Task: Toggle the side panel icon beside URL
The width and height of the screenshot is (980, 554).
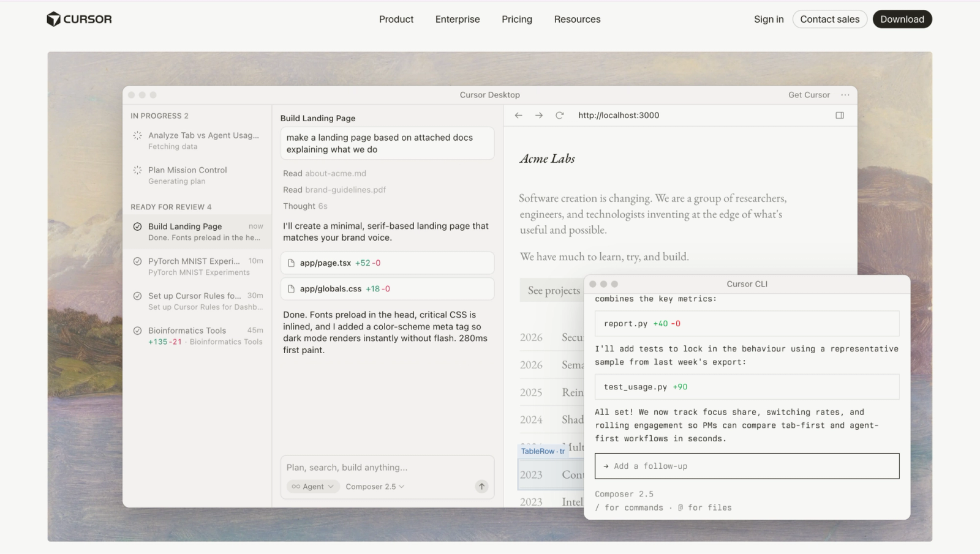Action: pos(840,115)
